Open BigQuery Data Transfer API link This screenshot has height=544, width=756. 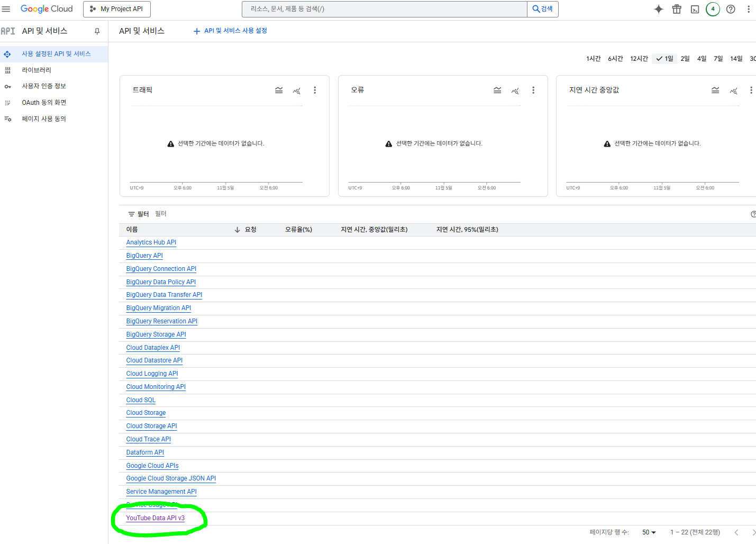[164, 295]
